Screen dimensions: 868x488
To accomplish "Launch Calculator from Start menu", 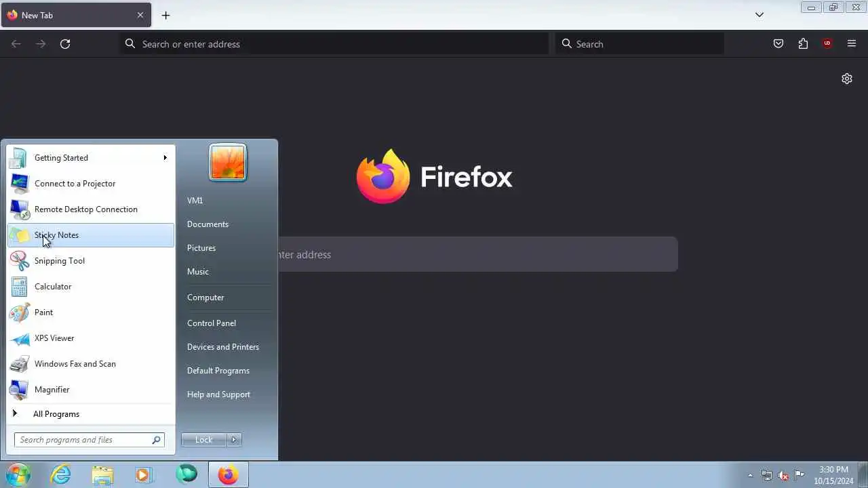I will [91, 287].
